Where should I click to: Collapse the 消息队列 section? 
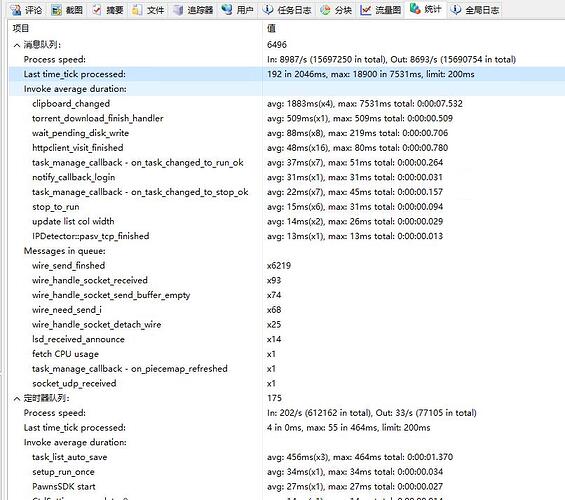click(x=17, y=45)
